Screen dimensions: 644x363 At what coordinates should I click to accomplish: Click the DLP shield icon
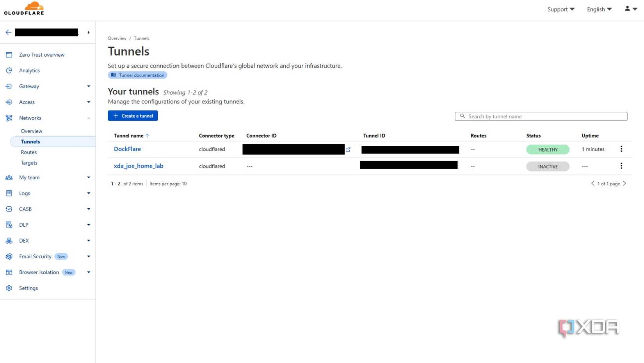tap(9, 225)
